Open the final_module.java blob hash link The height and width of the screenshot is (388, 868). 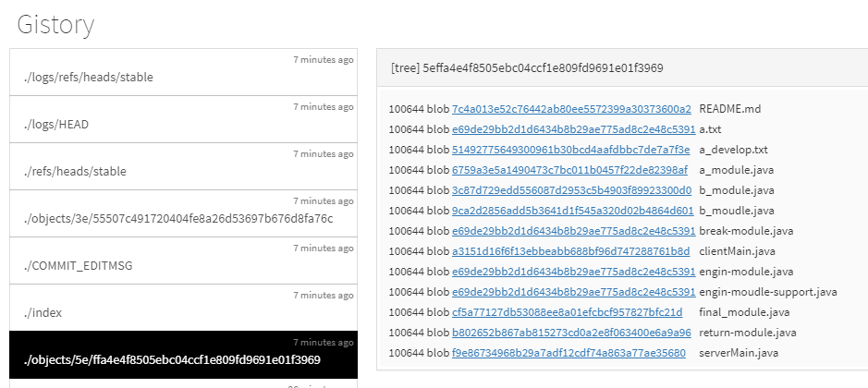(567, 312)
